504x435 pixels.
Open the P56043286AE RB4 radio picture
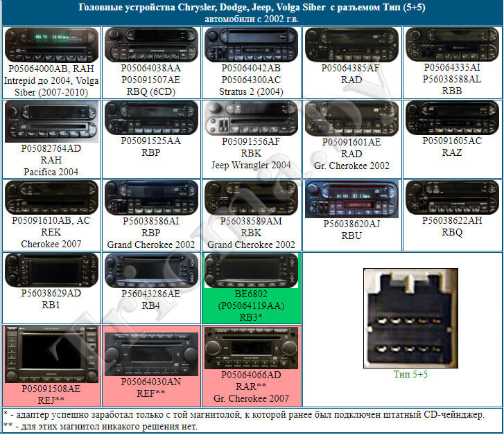coord(151,270)
